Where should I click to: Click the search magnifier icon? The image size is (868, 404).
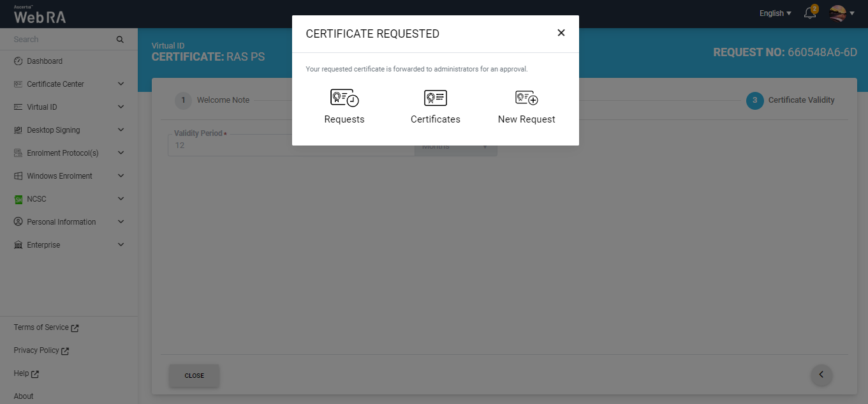[120, 40]
